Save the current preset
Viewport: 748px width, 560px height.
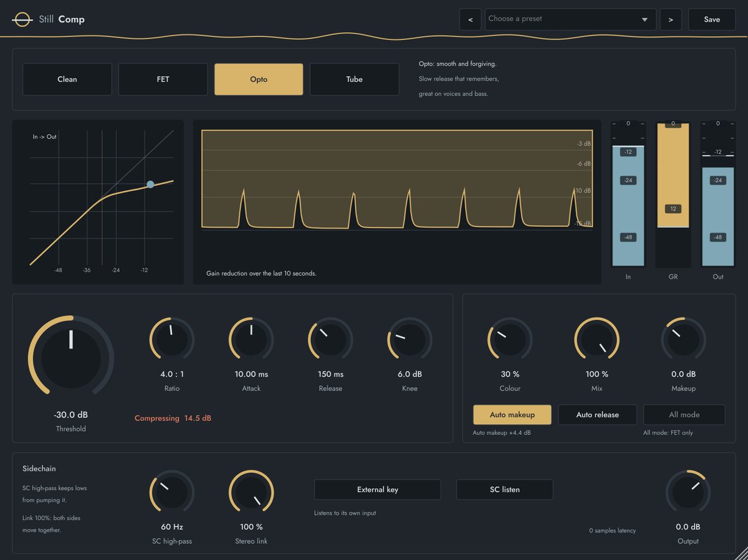click(712, 19)
